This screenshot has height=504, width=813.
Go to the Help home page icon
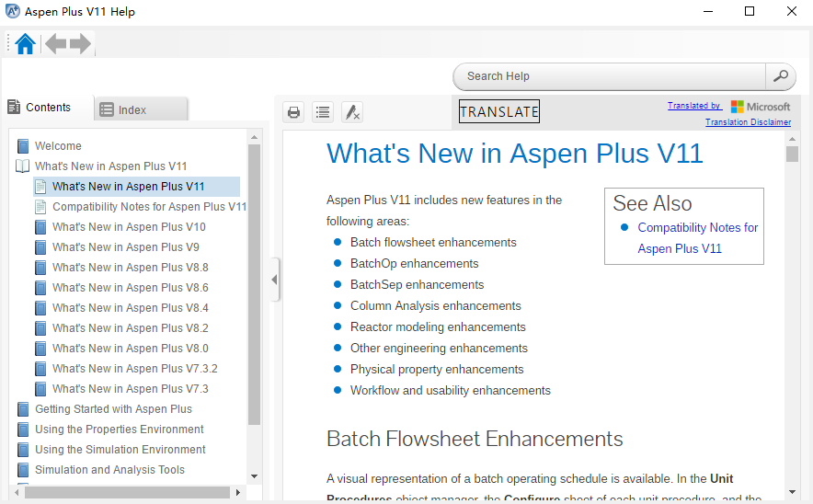[25, 43]
